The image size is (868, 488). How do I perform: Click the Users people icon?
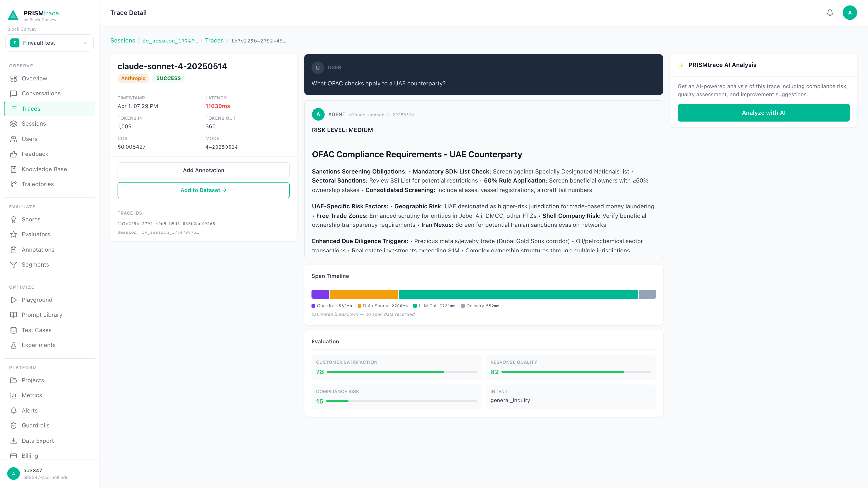pyautogui.click(x=14, y=139)
